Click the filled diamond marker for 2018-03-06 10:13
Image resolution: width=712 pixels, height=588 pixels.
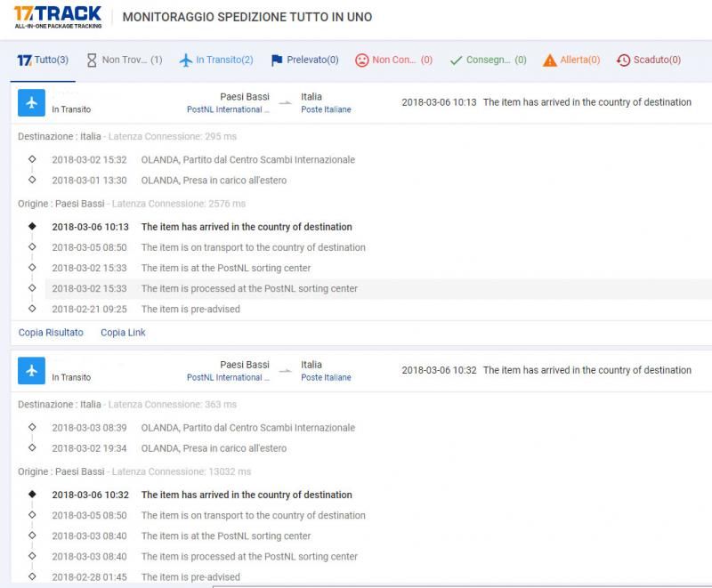pos(32,226)
